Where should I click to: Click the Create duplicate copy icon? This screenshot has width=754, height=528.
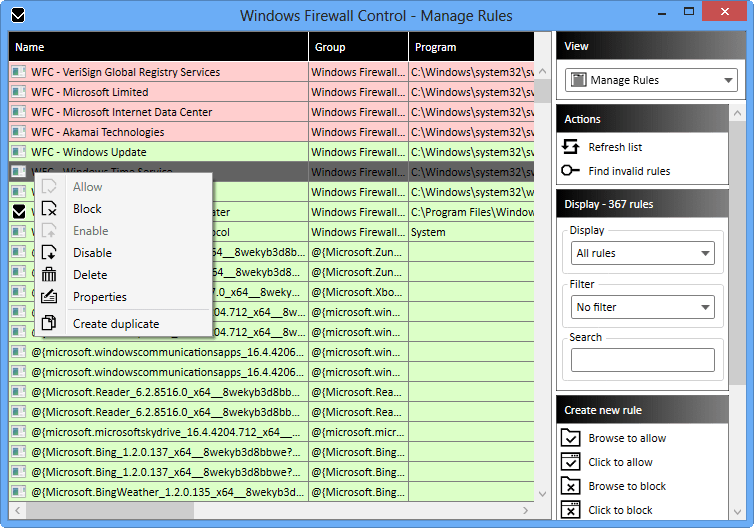[x=49, y=323]
